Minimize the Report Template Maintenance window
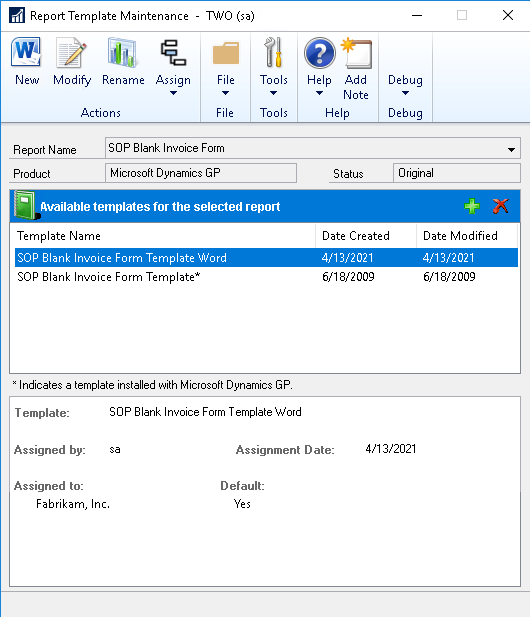530x617 pixels. tap(417, 15)
